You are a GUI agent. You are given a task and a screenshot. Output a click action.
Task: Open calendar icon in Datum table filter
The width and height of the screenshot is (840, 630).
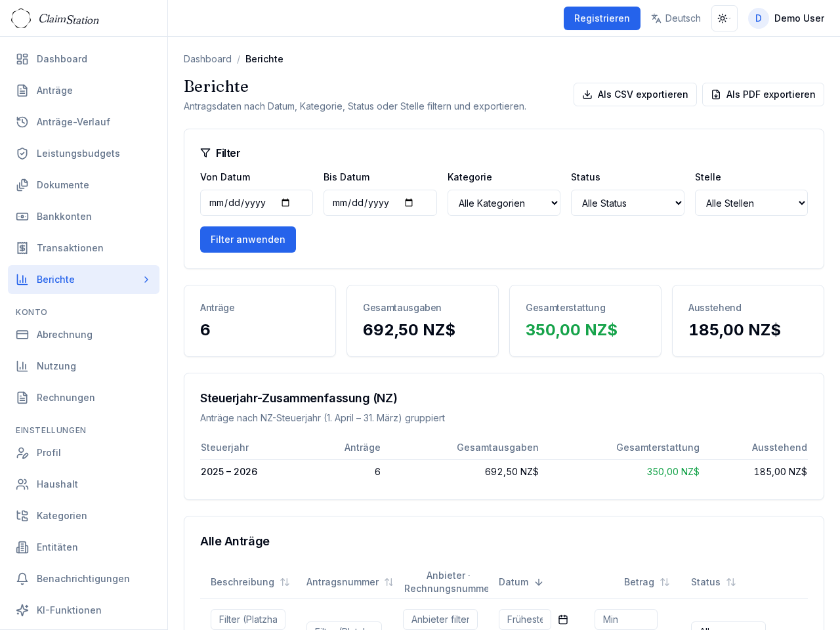pos(563,619)
